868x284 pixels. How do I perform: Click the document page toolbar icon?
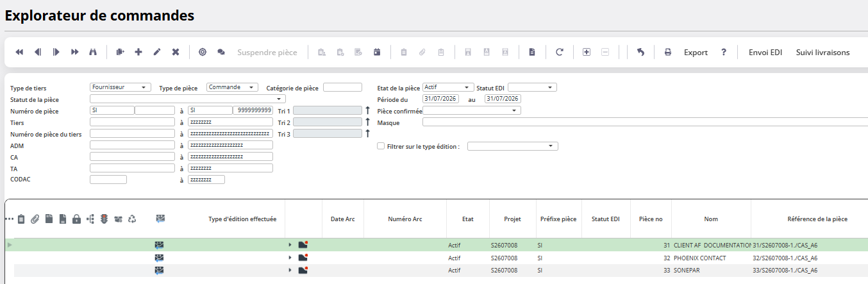532,52
